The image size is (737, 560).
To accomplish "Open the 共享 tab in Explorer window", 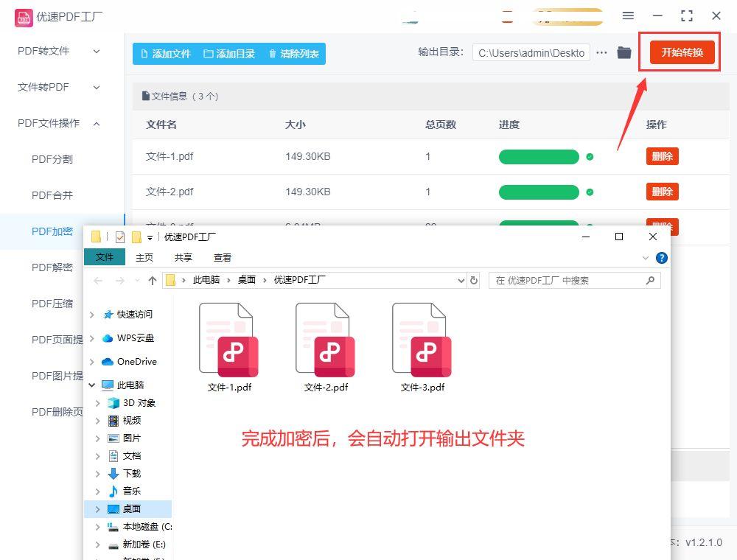I will [x=184, y=257].
